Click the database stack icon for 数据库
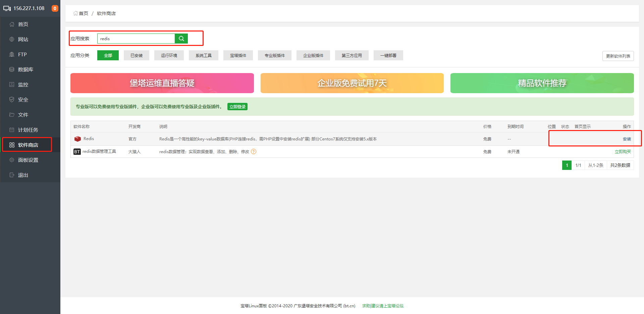This screenshot has height=314, width=644. tap(12, 69)
